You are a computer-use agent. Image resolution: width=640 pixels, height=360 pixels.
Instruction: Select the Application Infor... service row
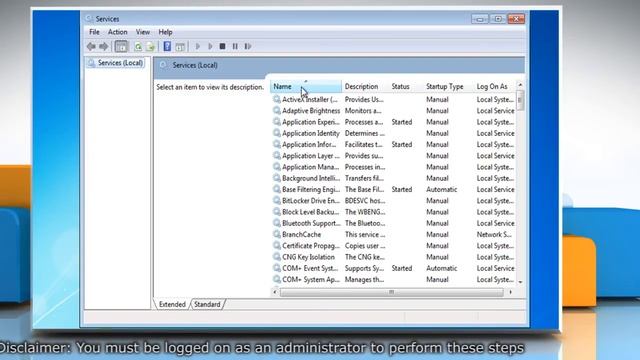pos(393,144)
